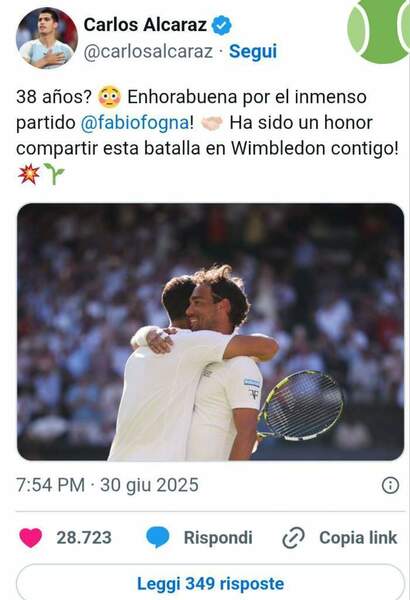
Task: Click the seedling emoji
Action: tap(54, 174)
